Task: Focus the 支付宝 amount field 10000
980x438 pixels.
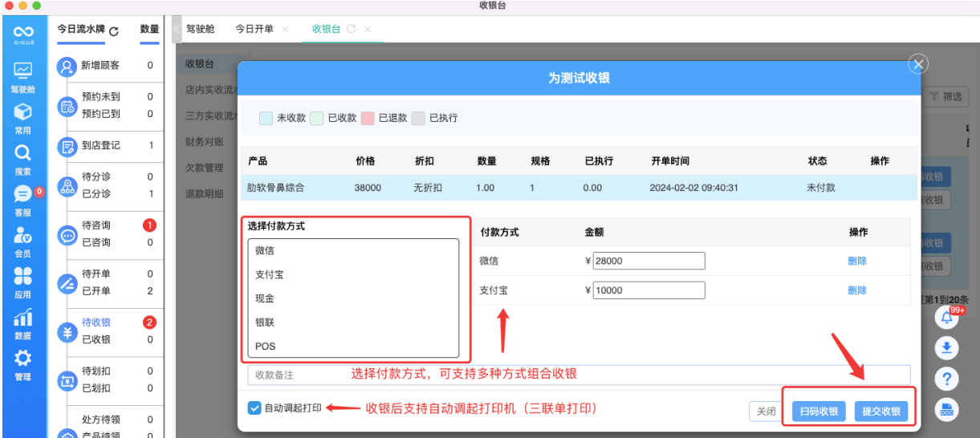Action: [649, 290]
